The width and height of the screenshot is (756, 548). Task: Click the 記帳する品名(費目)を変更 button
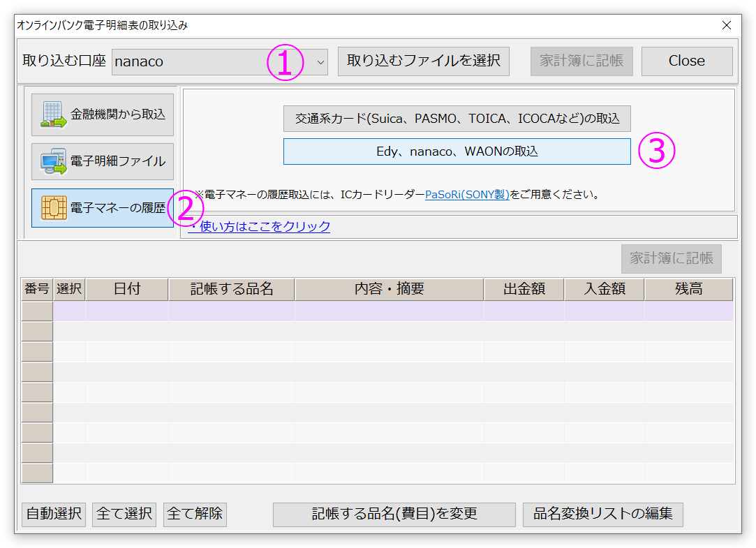394,514
